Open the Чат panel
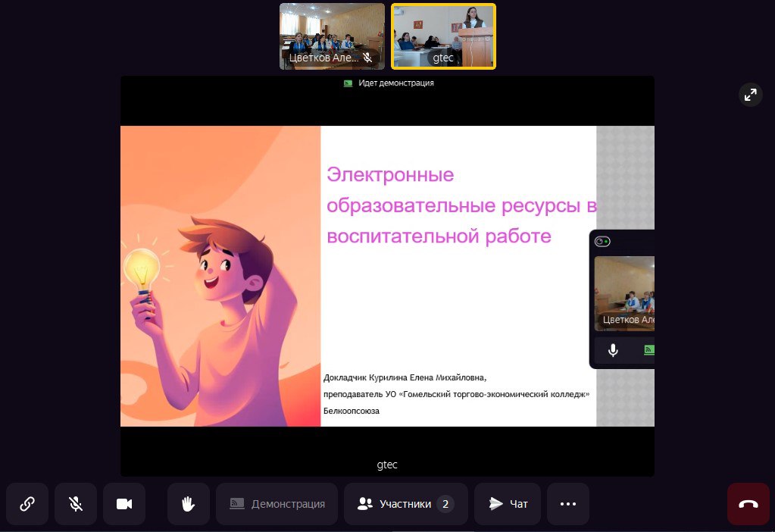This screenshot has width=775, height=532. click(508, 504)
